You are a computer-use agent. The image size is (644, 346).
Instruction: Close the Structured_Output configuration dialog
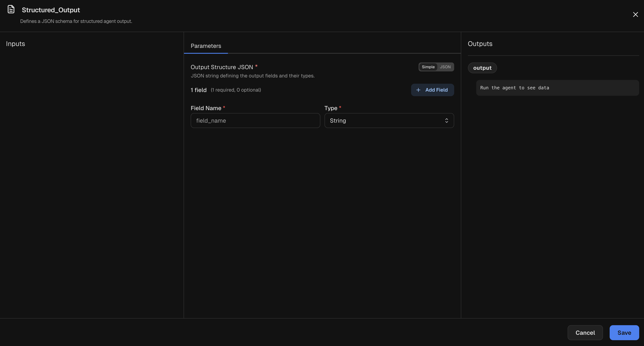pyautogui.click(x=635, y=14)
